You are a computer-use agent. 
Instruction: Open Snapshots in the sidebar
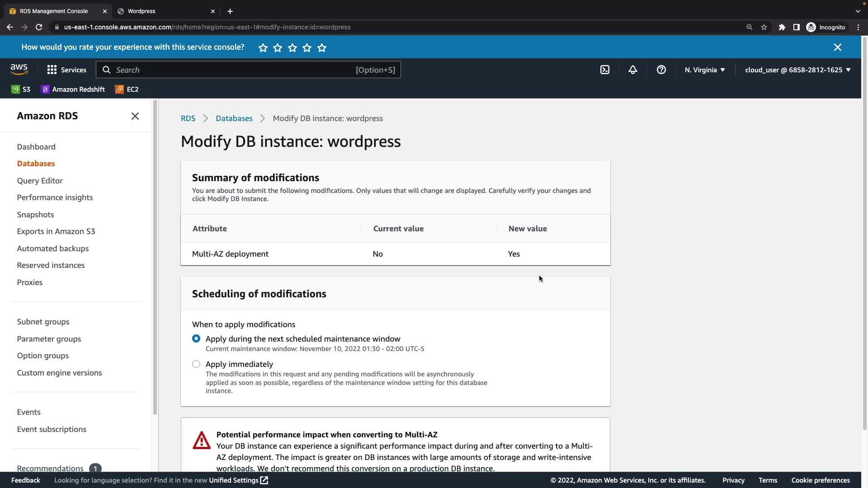click(35, 215)
